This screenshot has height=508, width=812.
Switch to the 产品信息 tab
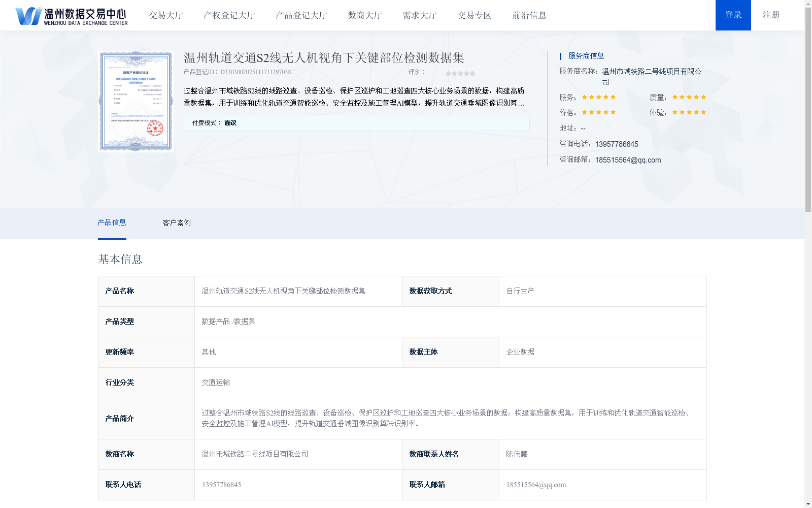112,223
